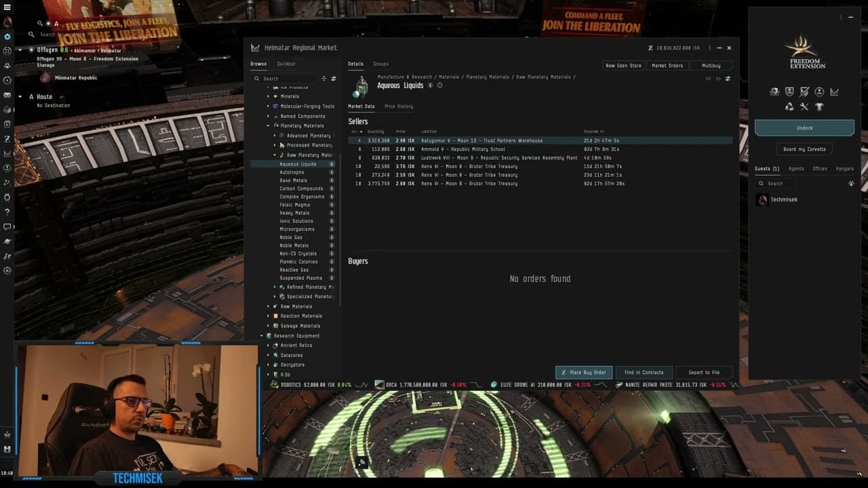Open station panel more options menu
Viewport: 868px width, 488px height.
pyautogui.click(x=841, y=17)
